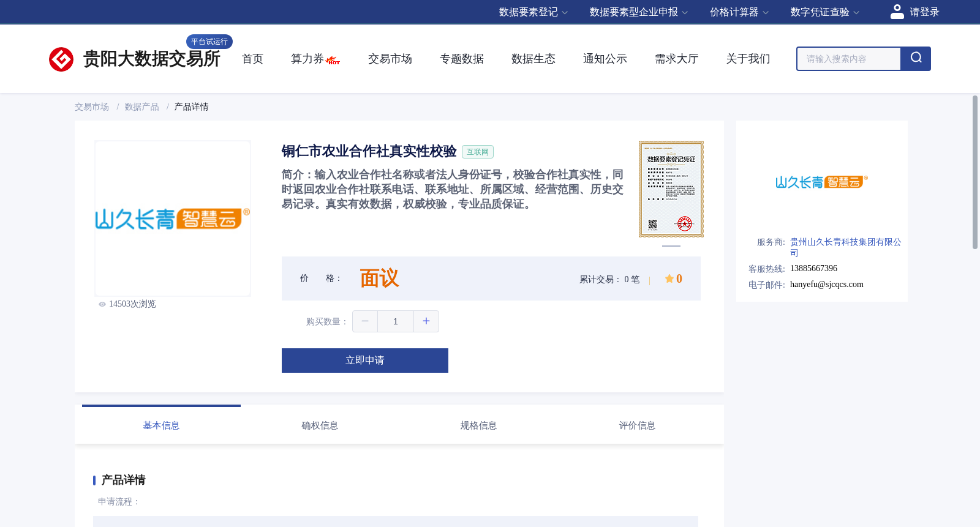Click the user avatar login icon
980x527 pixels.
click(897, 12)
